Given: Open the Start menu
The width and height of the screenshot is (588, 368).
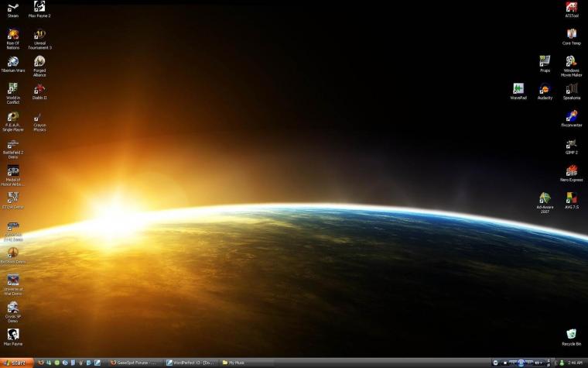Looking at the screenshot, I should tap(17, 363).
